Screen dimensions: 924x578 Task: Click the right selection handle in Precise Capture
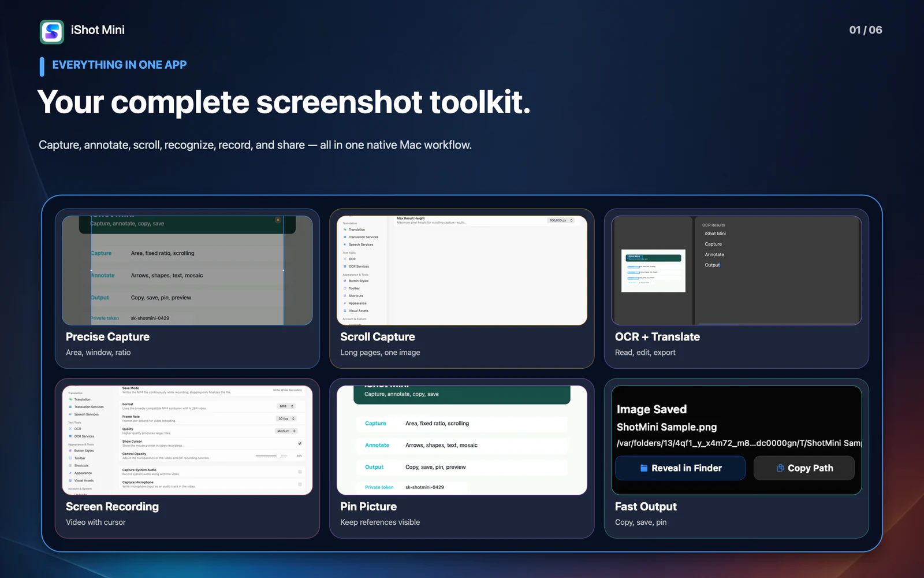click(283, 271)
